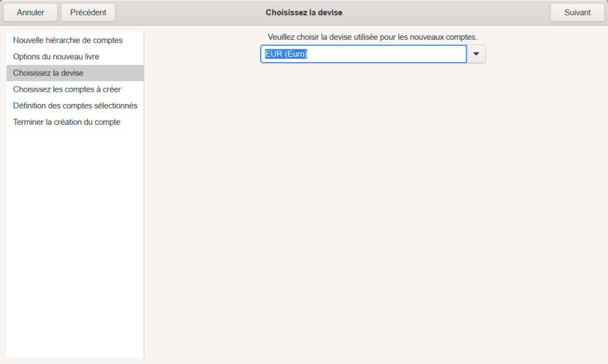Jump to 'Choisissez les comptes à créer'
Viewport: 608px width, 364px height.
(67, 89)
